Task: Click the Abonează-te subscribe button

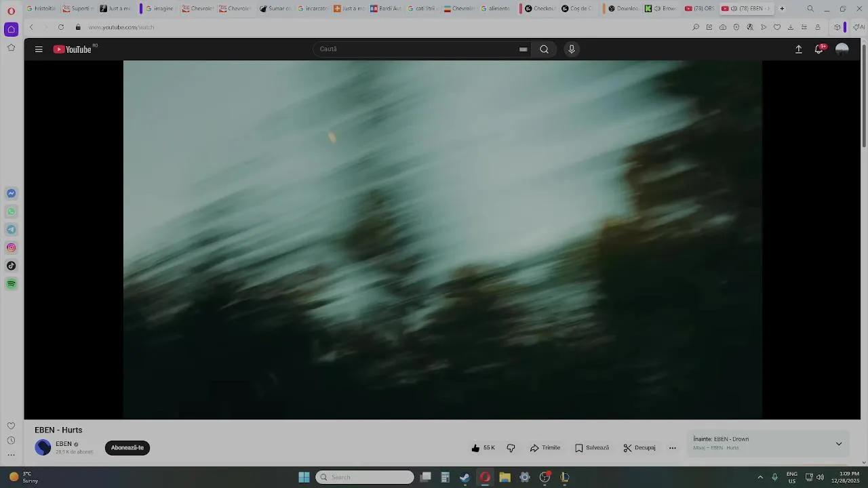Action: [127, 448]
